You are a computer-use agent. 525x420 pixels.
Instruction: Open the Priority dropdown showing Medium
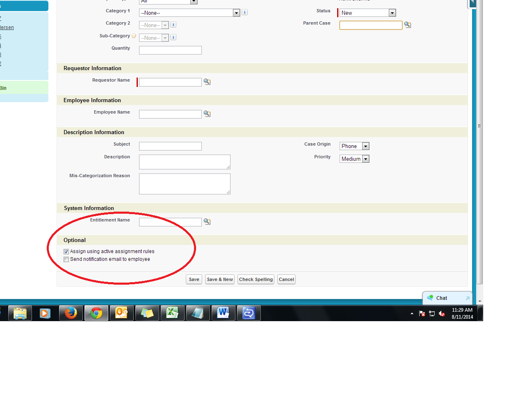[354, 159]
